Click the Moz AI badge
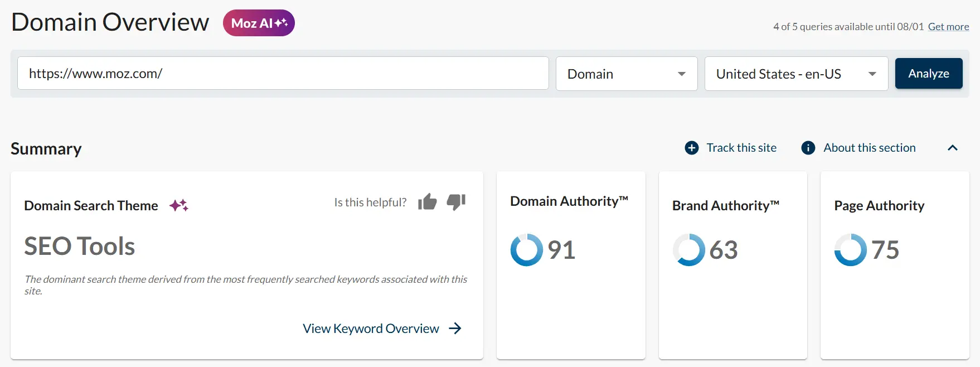Screen dimensions: 980x367 [259, 23]
